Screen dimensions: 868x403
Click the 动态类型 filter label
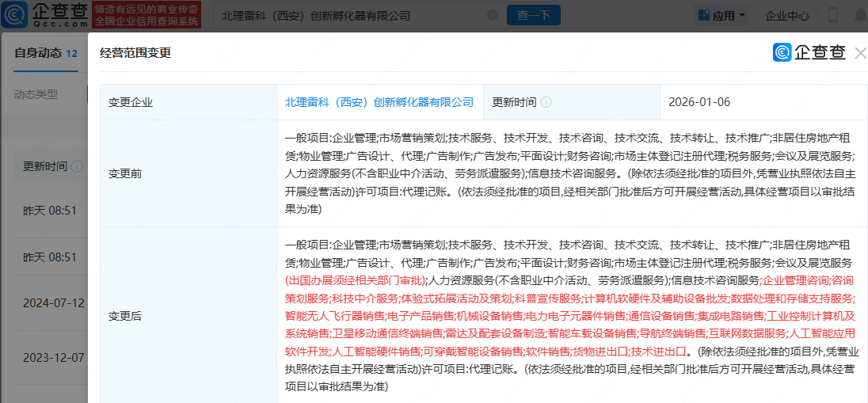[x=36, y=94]
